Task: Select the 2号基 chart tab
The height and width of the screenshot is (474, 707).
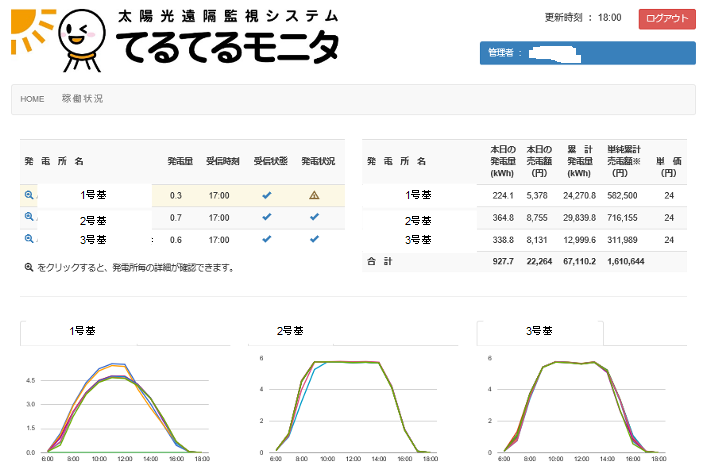Action: 290,331
